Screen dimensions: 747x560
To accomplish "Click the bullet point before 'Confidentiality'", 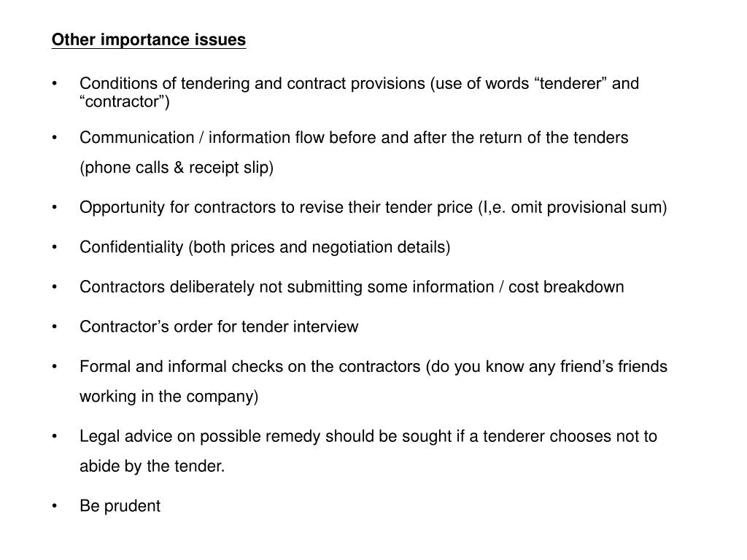I will [x=55, y=247].
